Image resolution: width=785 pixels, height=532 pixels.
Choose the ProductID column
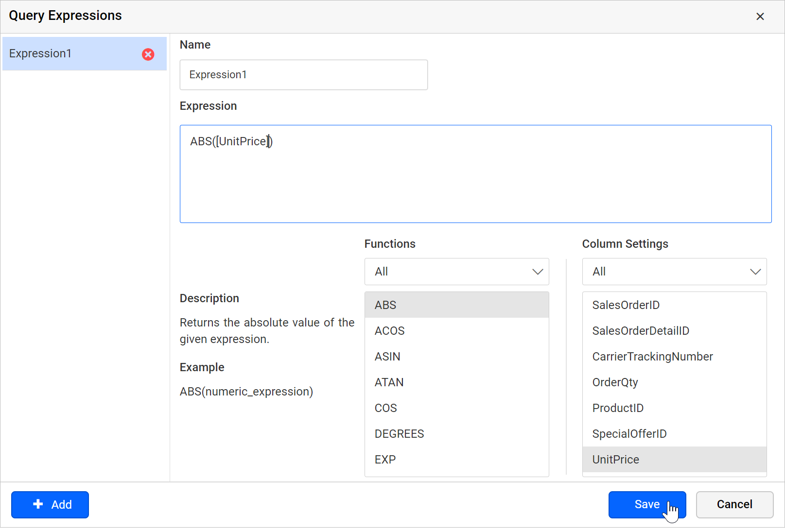[x=675, y=408]
